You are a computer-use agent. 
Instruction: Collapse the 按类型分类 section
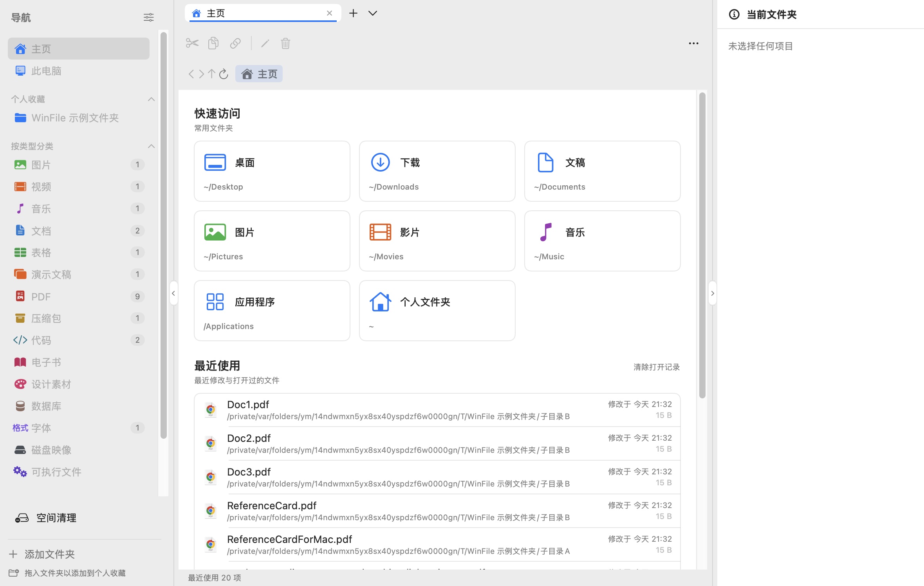pyautogui.click(x=151, y=146)
